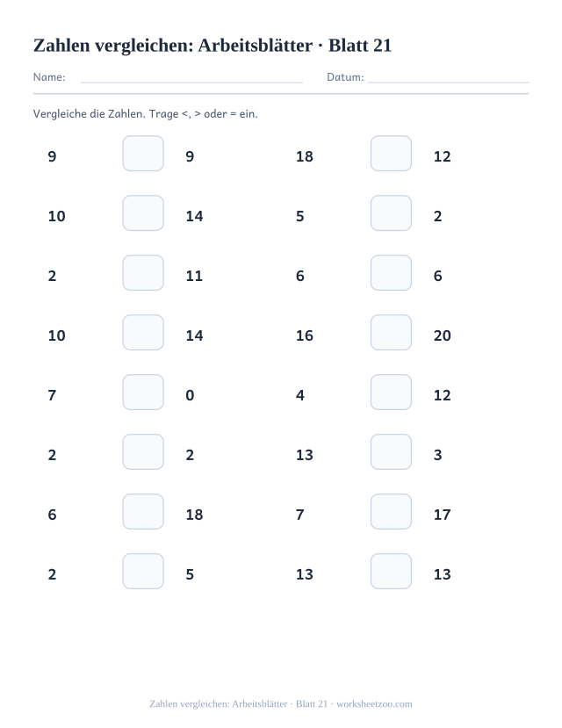Select the answer box between 13 and 13
This screenshot has width=562, height=728.
click(x=391, y=571)
